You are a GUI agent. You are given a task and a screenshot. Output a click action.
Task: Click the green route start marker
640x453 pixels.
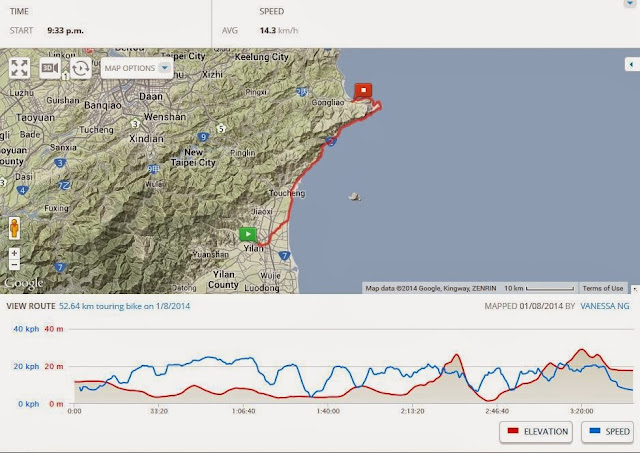click(248, 234)
